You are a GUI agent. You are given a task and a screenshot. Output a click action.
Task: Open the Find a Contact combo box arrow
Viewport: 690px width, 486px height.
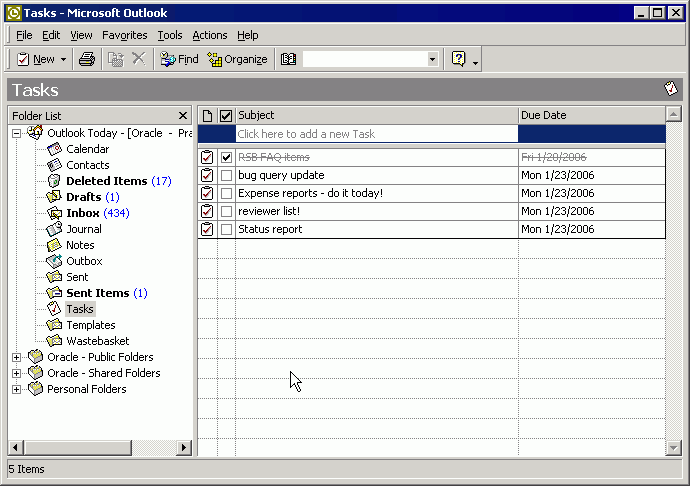pyautogui.click(x=433, y=59)
